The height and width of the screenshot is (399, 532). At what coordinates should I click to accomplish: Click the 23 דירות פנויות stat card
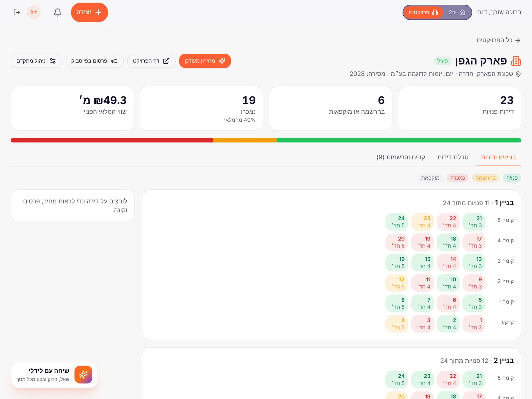460,108
